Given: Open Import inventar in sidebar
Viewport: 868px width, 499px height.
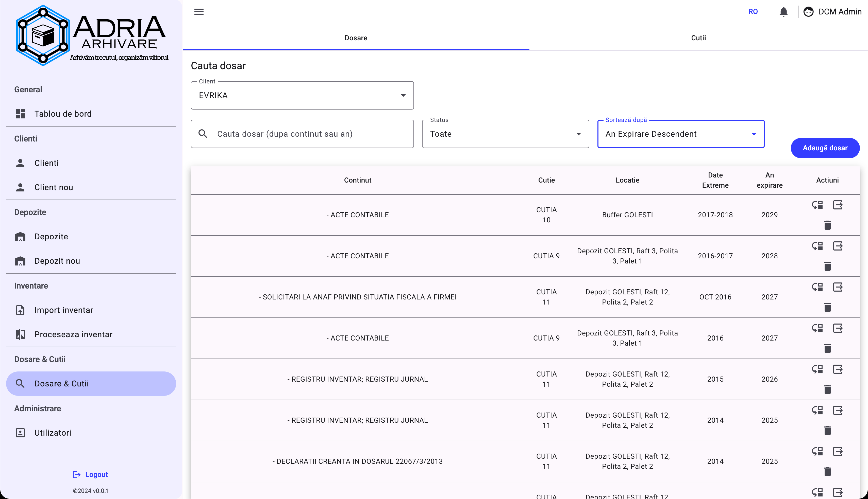Looking at the screenshot, I should (91, 310).
